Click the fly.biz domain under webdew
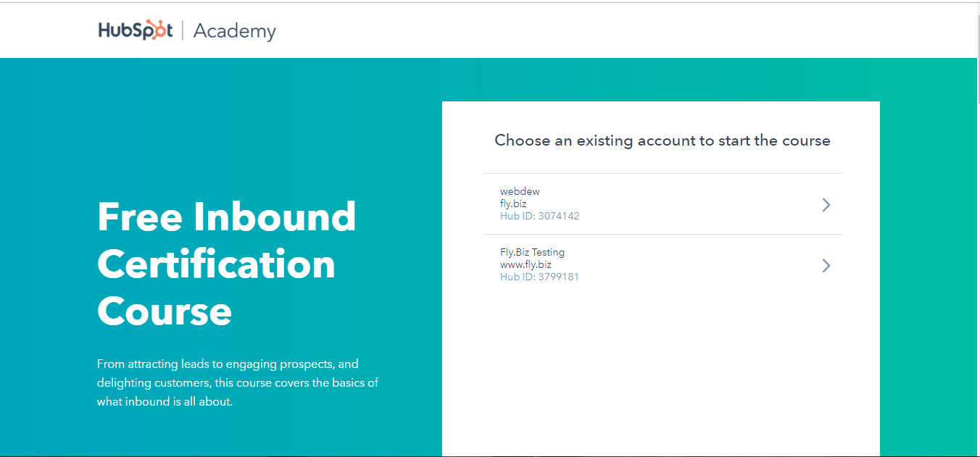The width and height of the screenshot is (980, 457). [x=513, y=204]
